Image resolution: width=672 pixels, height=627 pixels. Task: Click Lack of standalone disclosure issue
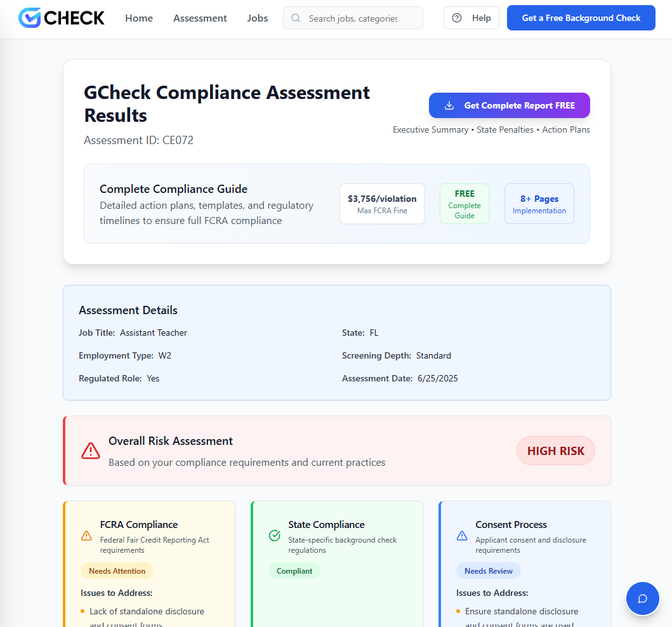pyautogui.click(x=147, y=617)
